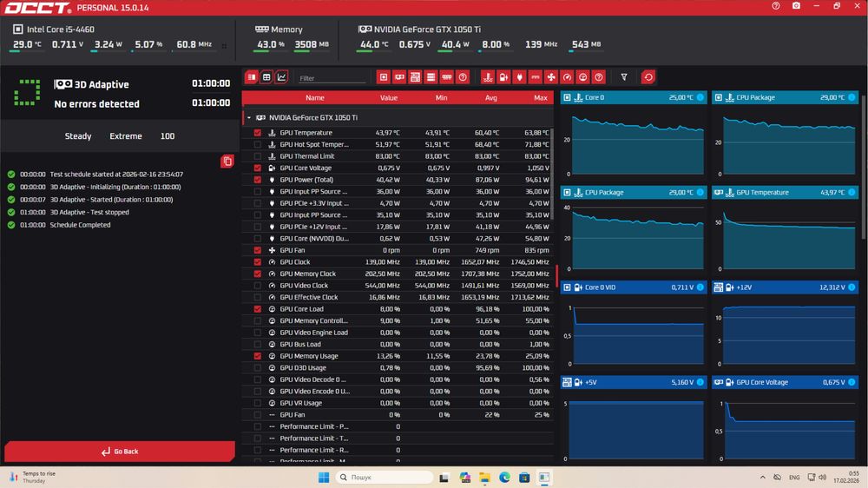This screenshot has width=868, height=488.
Task: Select the GPU Bus Load row
Action: coord(398,345)
